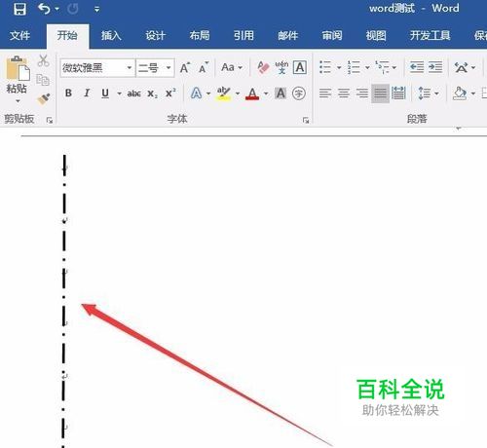This screenshot has width=487, height=448.
Task: Toggle underline formatting
Action: [x=105, y=93]
